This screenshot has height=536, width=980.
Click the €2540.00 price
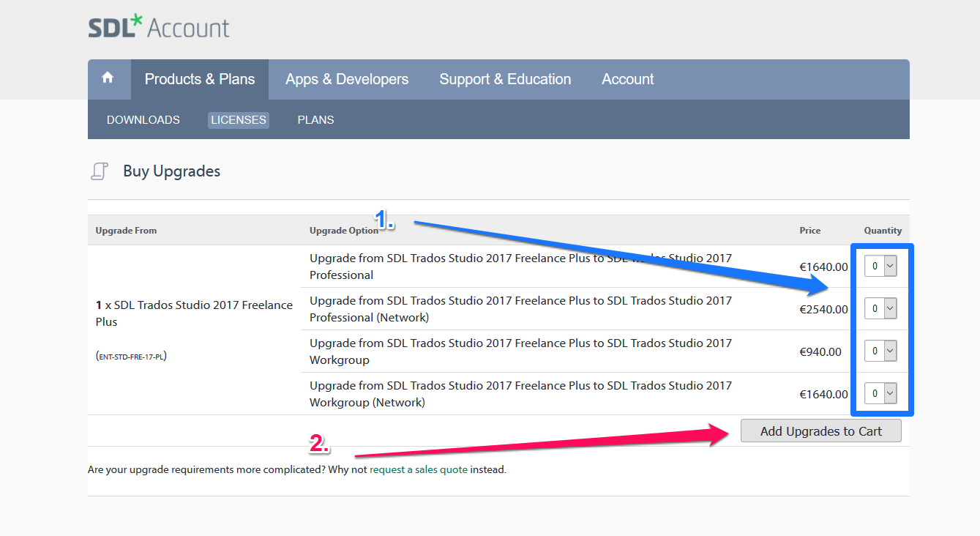(823, 310)
